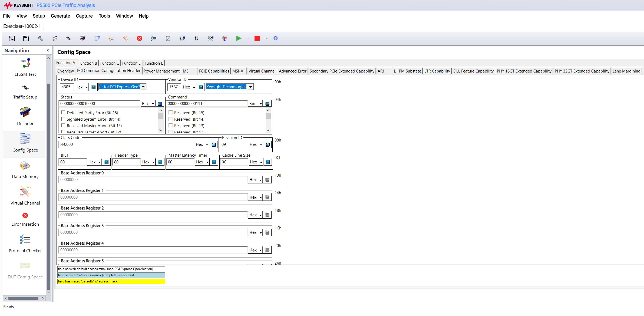Click the Status list scroll down arrow

(x=161, y=130)
